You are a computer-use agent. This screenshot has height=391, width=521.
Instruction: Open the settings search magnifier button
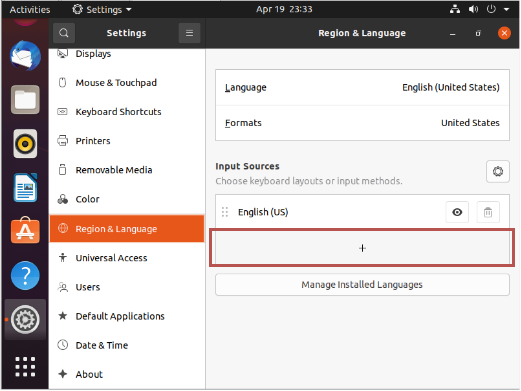pyautogui.click(x=64, y=33)
